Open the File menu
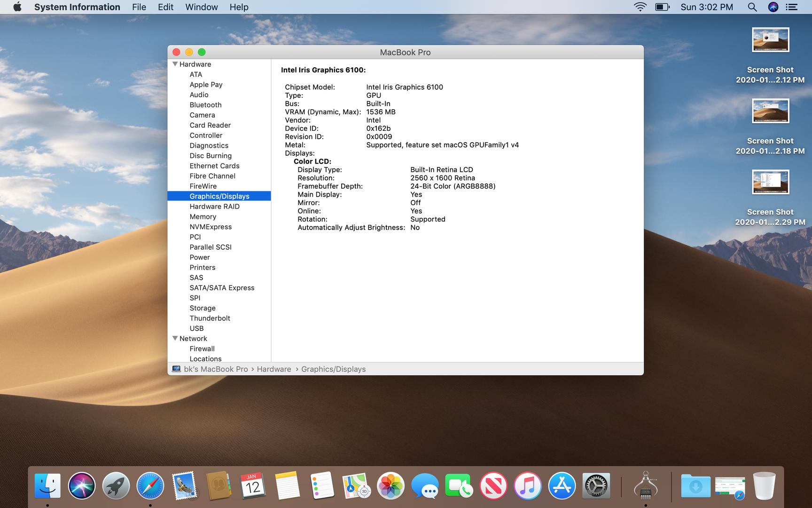Viewport: 812px width, 508px height. point(139,7)
